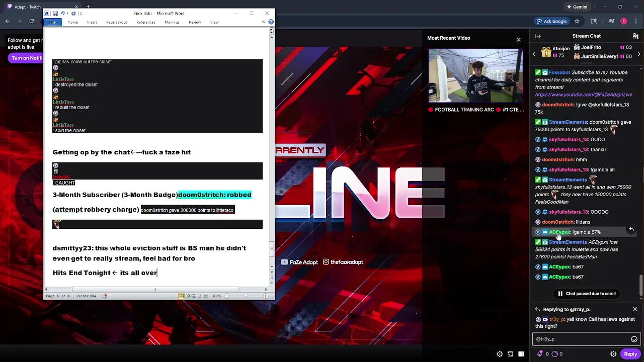Click Word's horizontal scrollbar thumb

coord(155,289)
